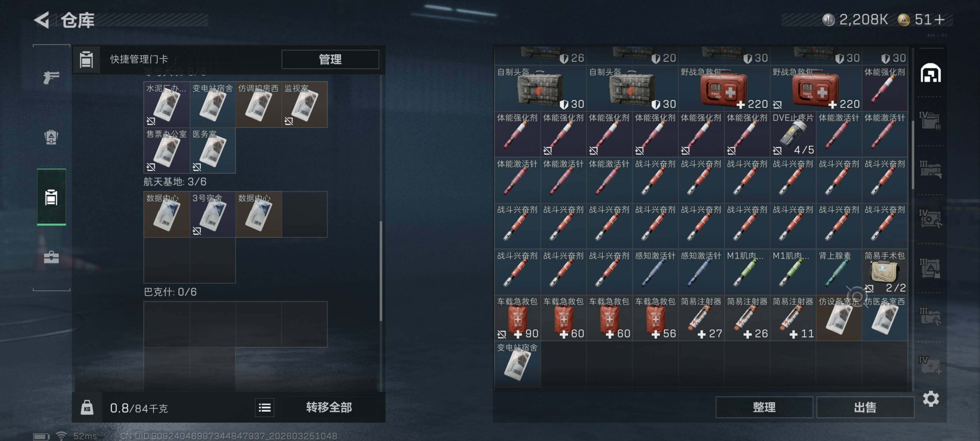
Task: Open the bottom category IV medical storage icon
Action: pyautogui.click(x=930, y=365)
